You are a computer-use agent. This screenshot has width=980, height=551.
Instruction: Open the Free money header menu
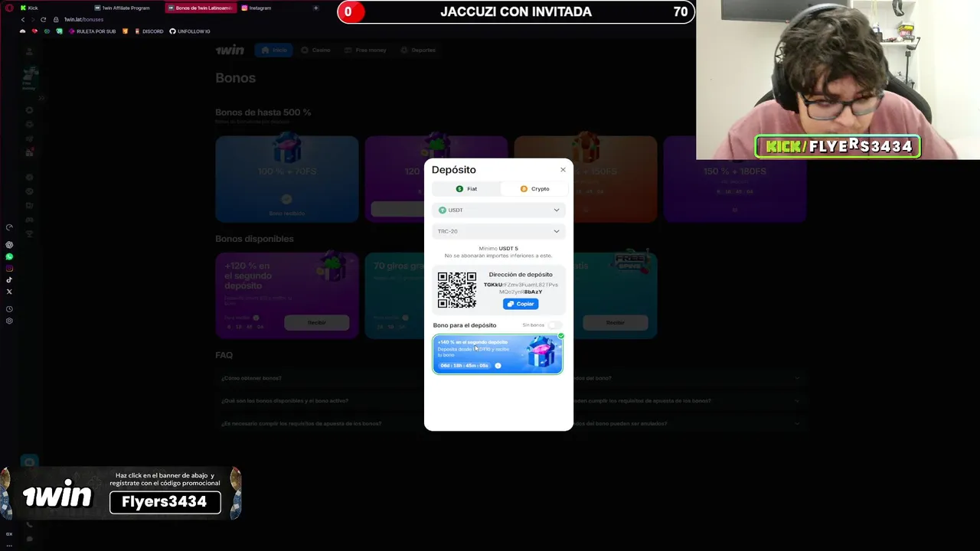[x=365, y=50]
